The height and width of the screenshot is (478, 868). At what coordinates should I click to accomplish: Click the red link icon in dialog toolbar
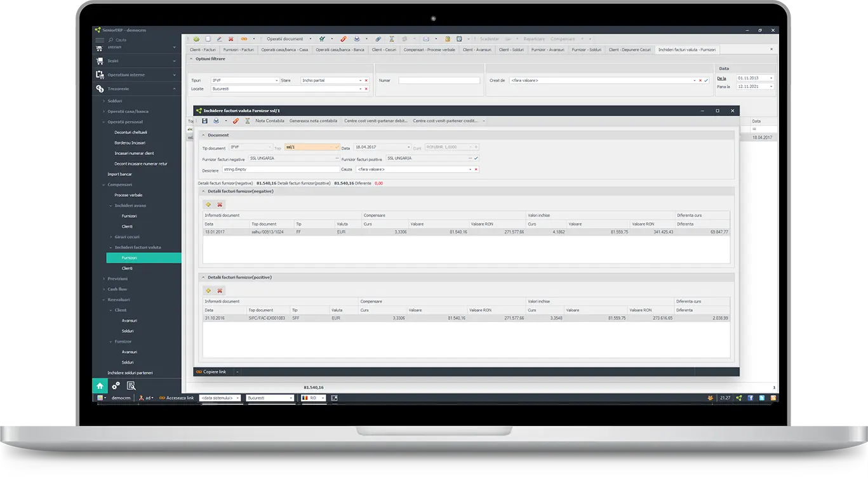236,121
